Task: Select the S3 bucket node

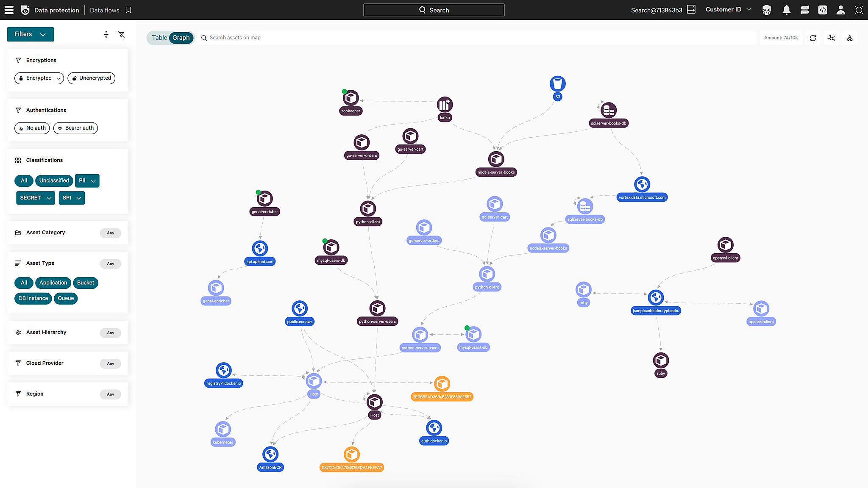Action: point(557,84)
